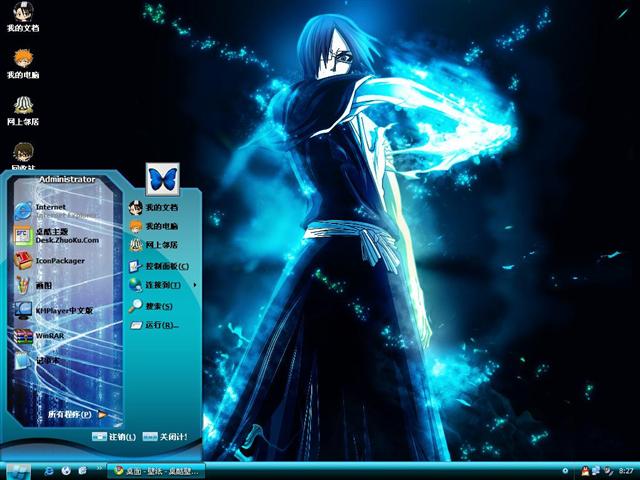The width and height of the screenshot is (640, 480).
Task: Expand hidden system tray icons
Action: click(x=565, y=471)
